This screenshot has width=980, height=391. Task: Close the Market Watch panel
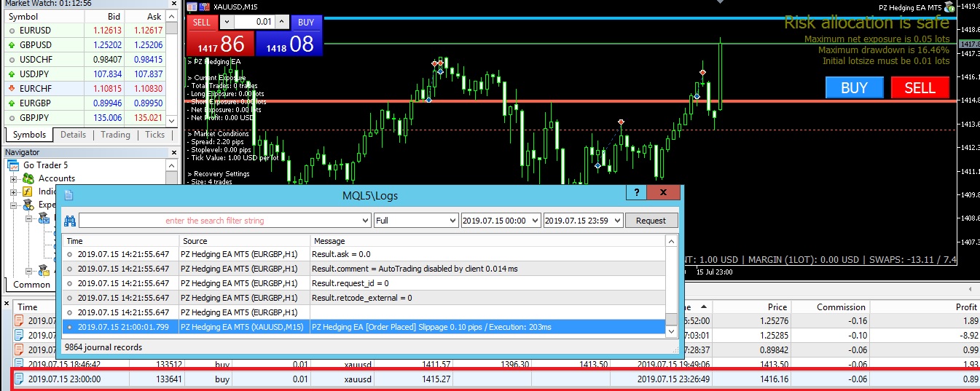(x=174, y=3)
